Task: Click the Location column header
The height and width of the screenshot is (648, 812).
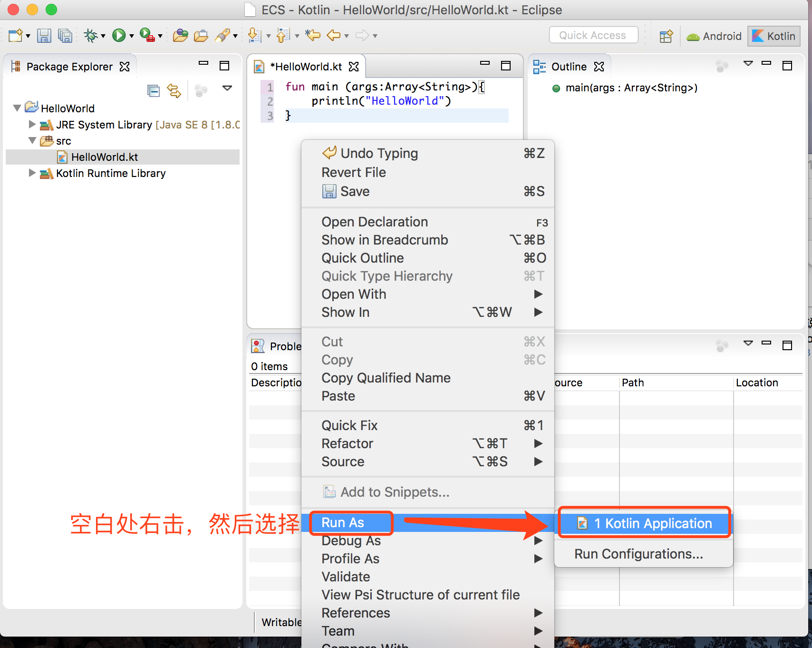Action: pos(768,383)
